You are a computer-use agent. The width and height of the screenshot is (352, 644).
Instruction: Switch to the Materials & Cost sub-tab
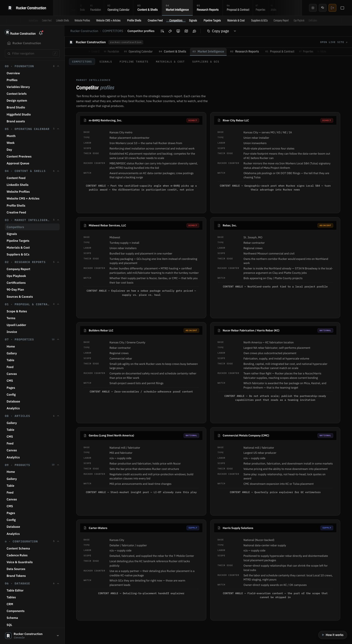coord(170,62)
